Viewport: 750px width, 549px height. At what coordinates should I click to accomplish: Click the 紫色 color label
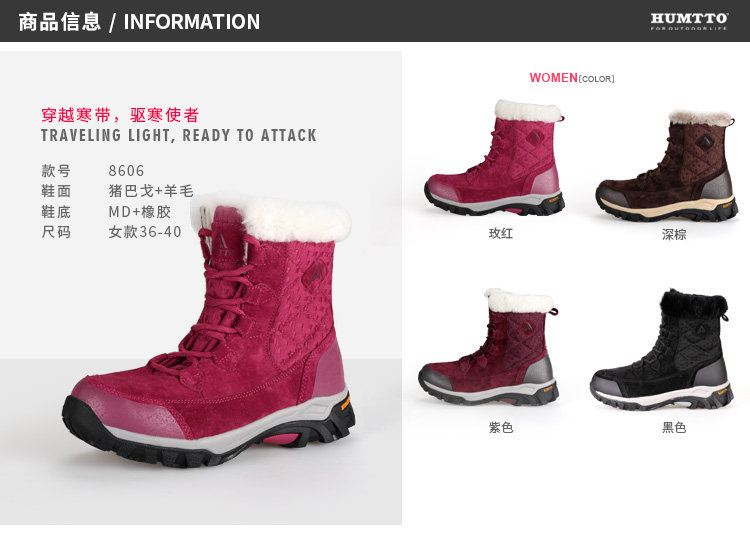(x=501, y=427)
